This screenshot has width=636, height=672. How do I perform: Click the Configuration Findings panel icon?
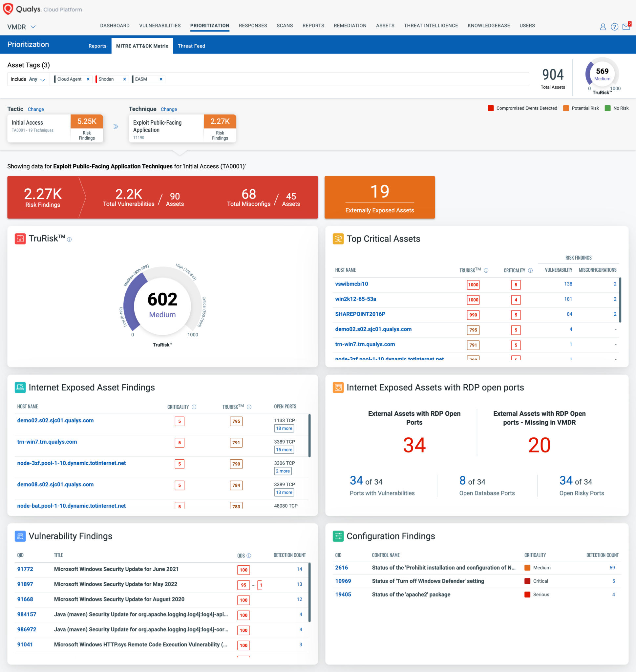(x=338, y=536)
